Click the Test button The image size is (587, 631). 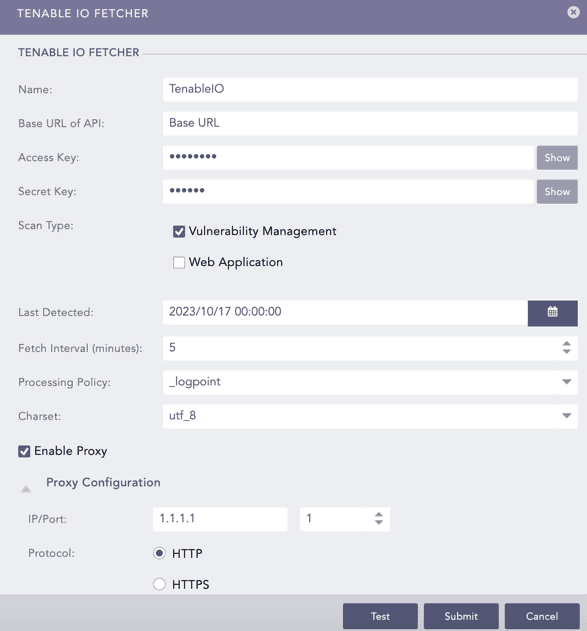[x=380, y=616]
